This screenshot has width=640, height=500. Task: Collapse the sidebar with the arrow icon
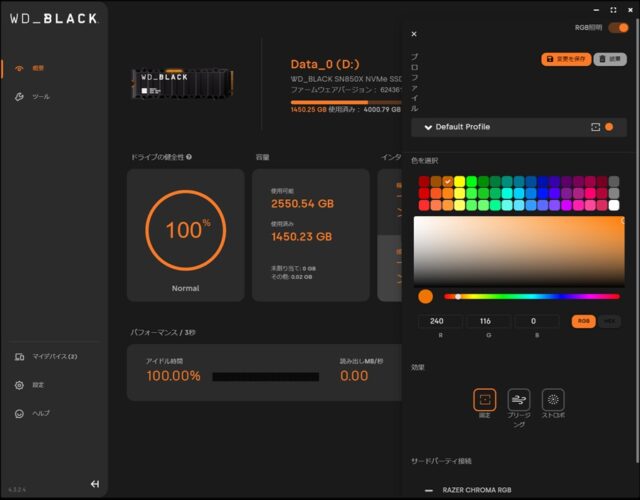[x=95, y=484]
